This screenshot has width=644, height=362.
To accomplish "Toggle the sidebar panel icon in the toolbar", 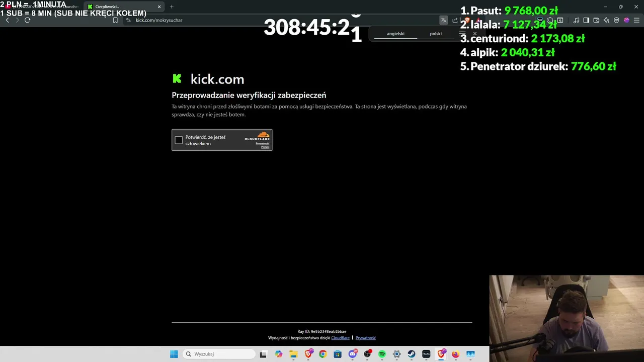I will tap(586, 20).
